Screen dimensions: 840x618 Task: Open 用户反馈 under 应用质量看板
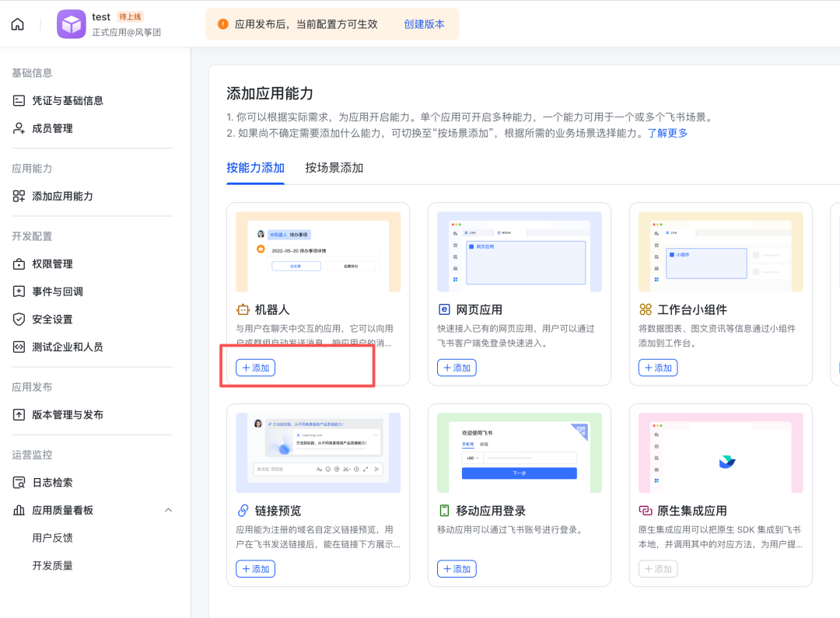[x=53, y=538]
